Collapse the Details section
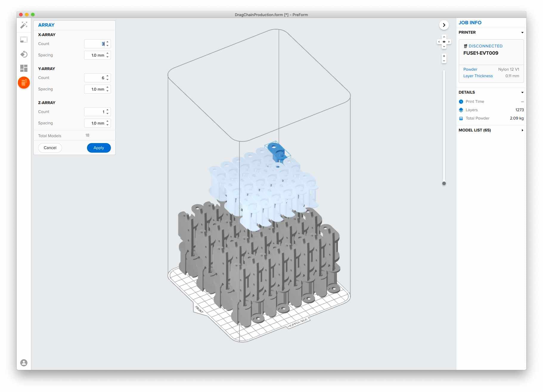This screenshot has height=392, width=543. [522, 92]
